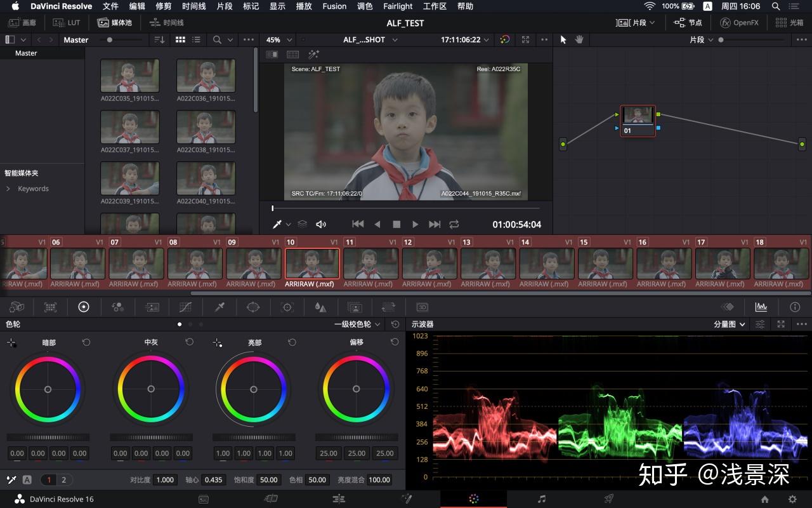Image resolution: width=812 pixels, height=508 pixels.
Task: Select the Qualifier eyedropper palette
Action: (x=219, y=307)
